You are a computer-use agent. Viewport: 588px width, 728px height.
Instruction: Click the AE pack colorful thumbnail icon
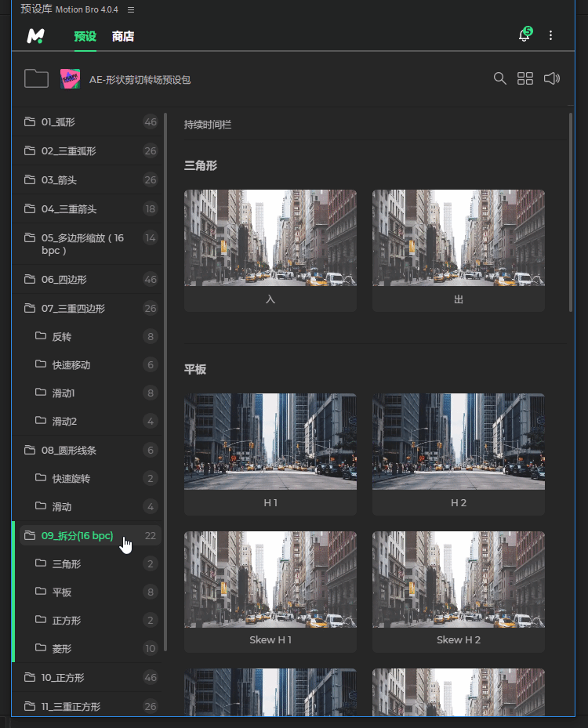coord(70,79)
